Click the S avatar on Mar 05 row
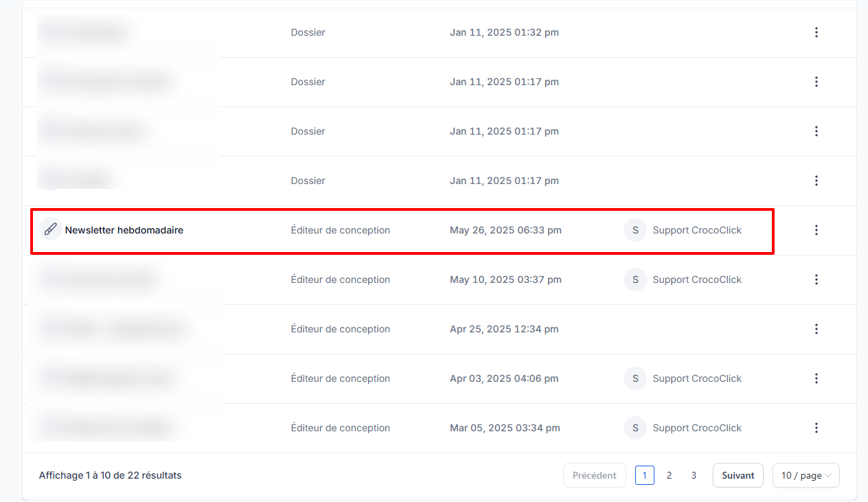868x502 pixels. coord(635,428)
